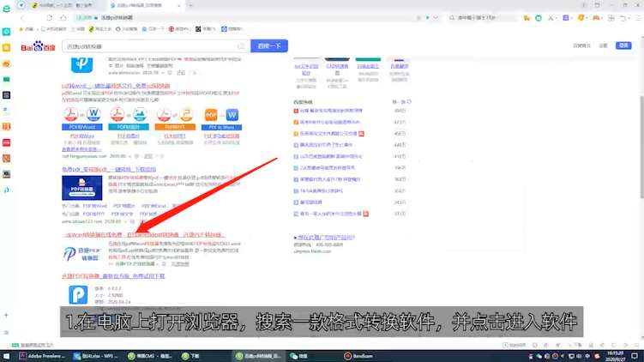Click the taskbar clock
This screenshot has height=362, width=644.
click(615, 356)
